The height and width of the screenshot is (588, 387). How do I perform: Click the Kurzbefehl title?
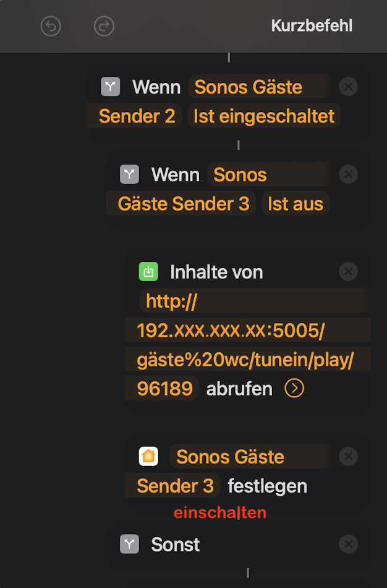[312, 26]
